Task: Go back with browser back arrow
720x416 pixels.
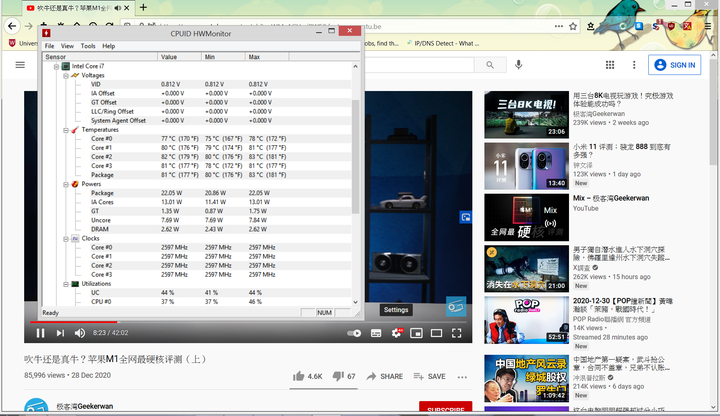Action: pos(12,26)
